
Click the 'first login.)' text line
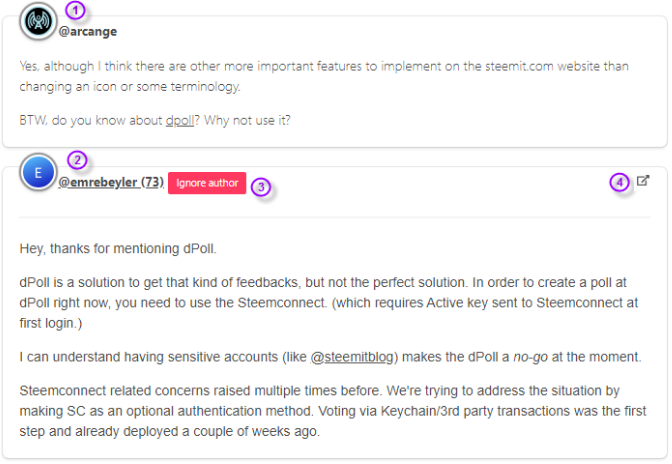click(x=51, y=323)
